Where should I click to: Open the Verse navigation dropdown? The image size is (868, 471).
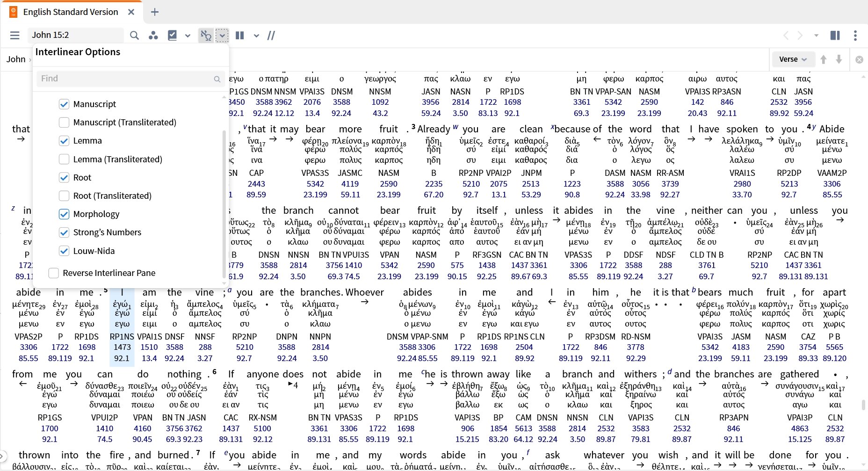click(793, 59)
